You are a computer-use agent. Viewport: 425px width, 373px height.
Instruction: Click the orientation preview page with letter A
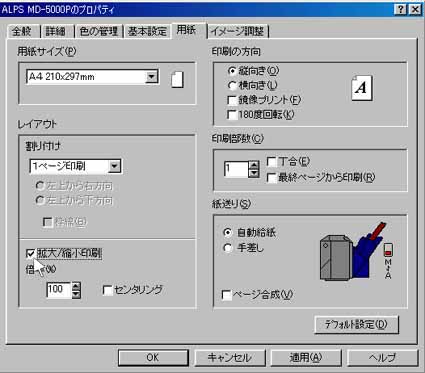[362, 88]
